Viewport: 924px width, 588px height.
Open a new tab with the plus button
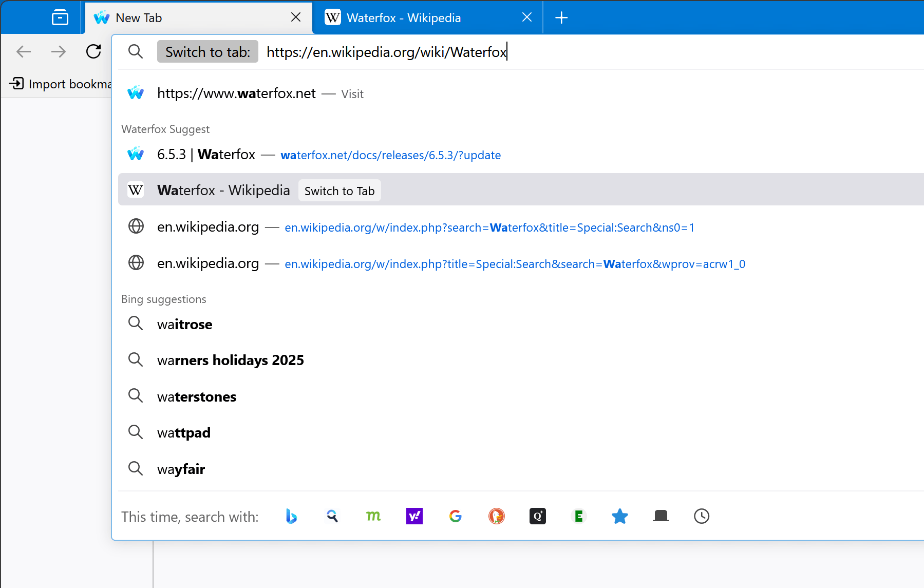tap(561, 17)
